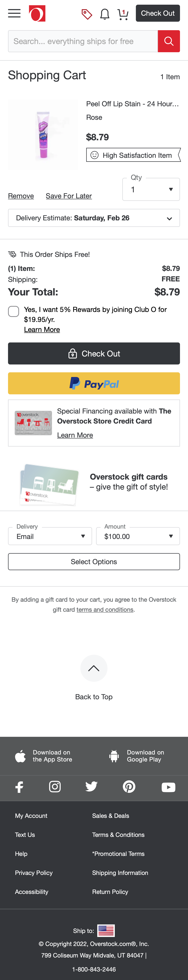188x980 pixels.
Task: Click the Back to Top button
Action: (94, 668)
